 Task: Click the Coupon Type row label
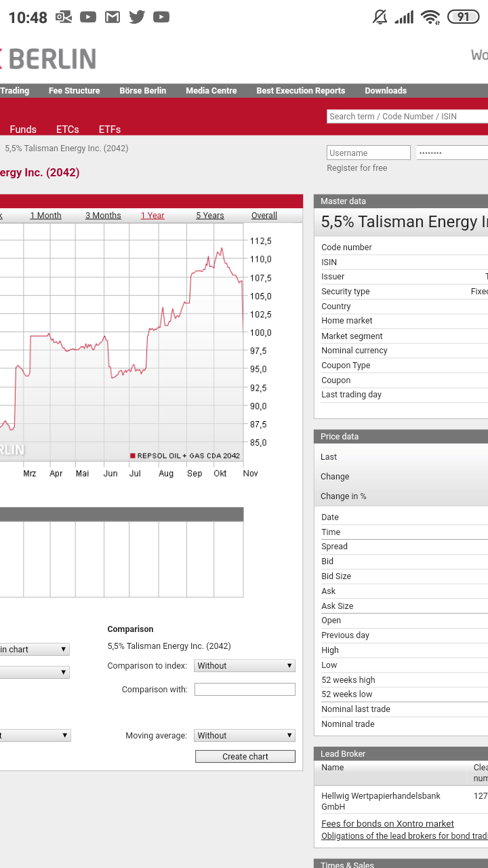pos(346,366)
